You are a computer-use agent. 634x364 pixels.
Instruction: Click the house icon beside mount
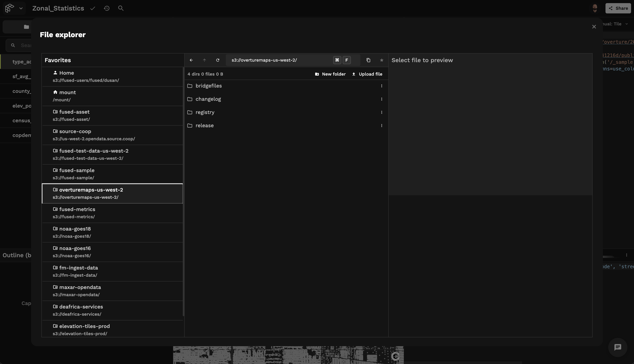55,92
